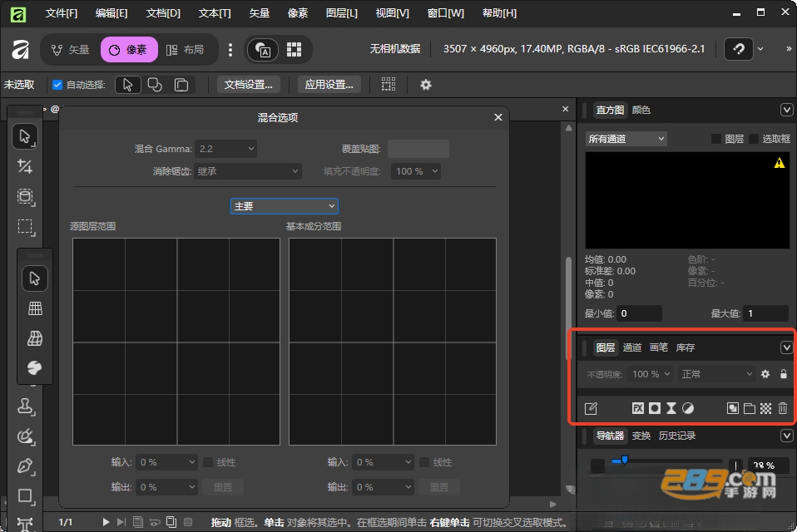
Task: Choose the perspective grid tool in flyout
Action: pos(35,308)
